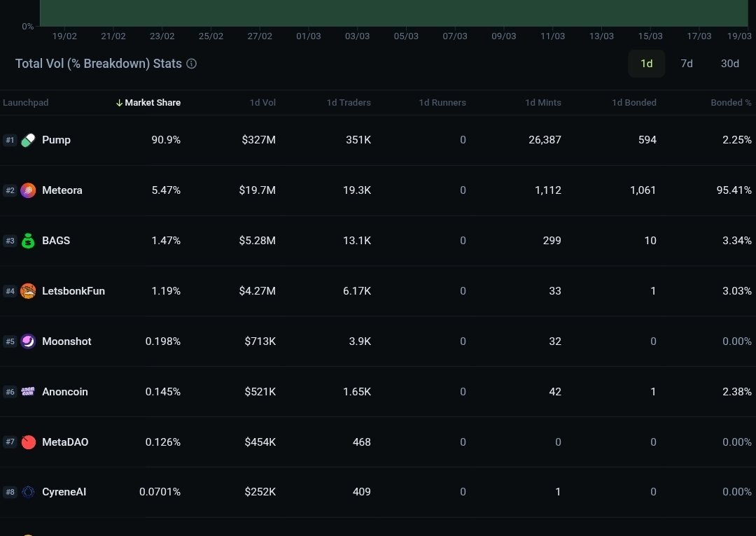Click the CyreneAI logo icon
This screenshot has width=756, height=536.
[28, 492]
